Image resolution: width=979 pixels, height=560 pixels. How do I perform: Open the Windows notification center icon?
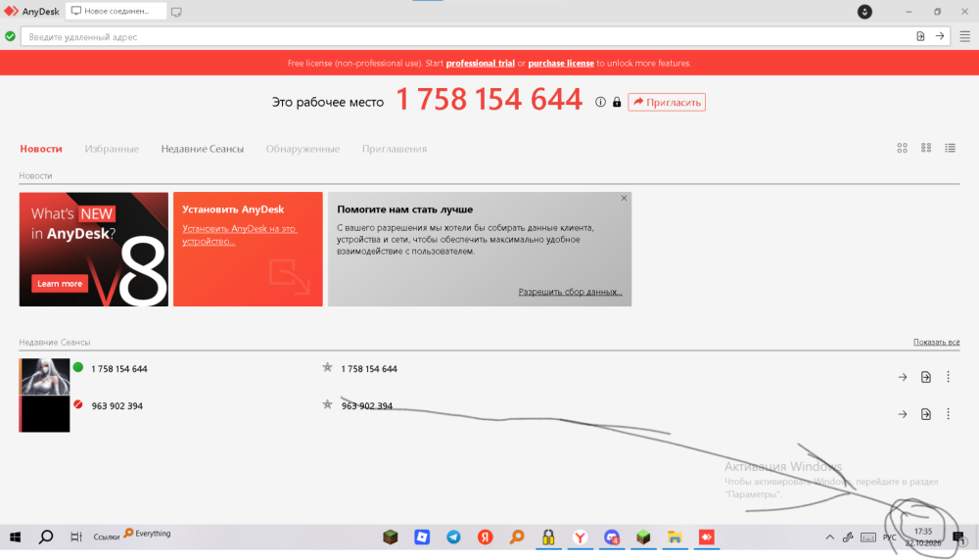959,537
